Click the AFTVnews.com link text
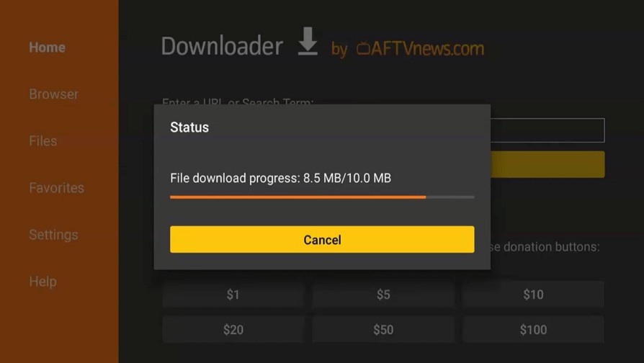 click(x=428, y=48)
